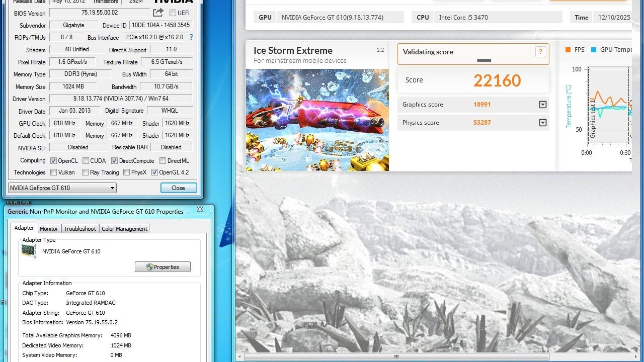Viewport: 644px width, 362px height.
Task: Click the Ice Storm Extreme preview image
Action: pyautogui.click(x=317, y=120)
